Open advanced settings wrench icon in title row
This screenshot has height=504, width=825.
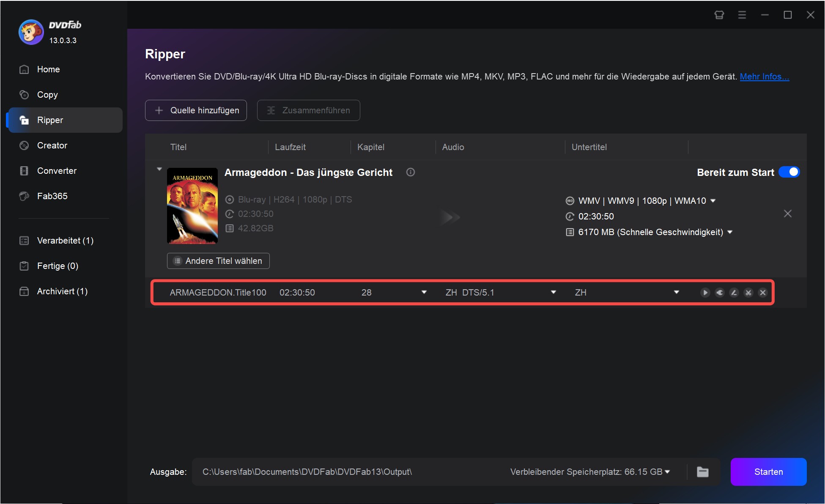pyautogui.click(x=720, y=293)
